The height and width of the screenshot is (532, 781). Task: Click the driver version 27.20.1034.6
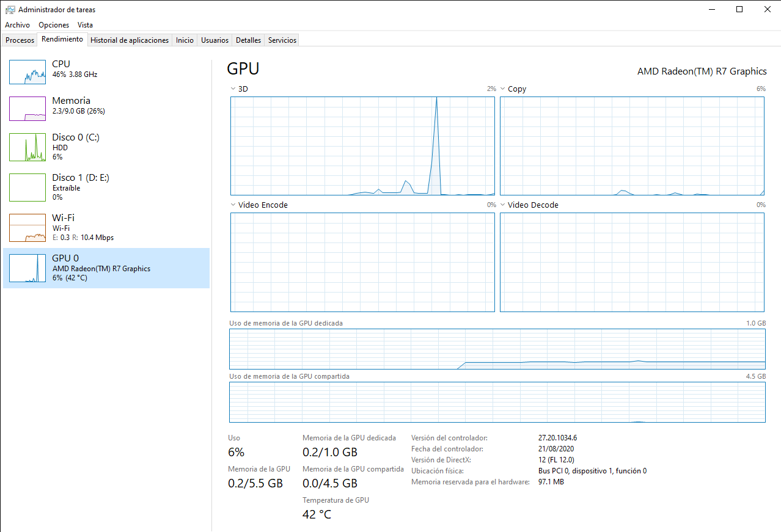click(557, 438)
